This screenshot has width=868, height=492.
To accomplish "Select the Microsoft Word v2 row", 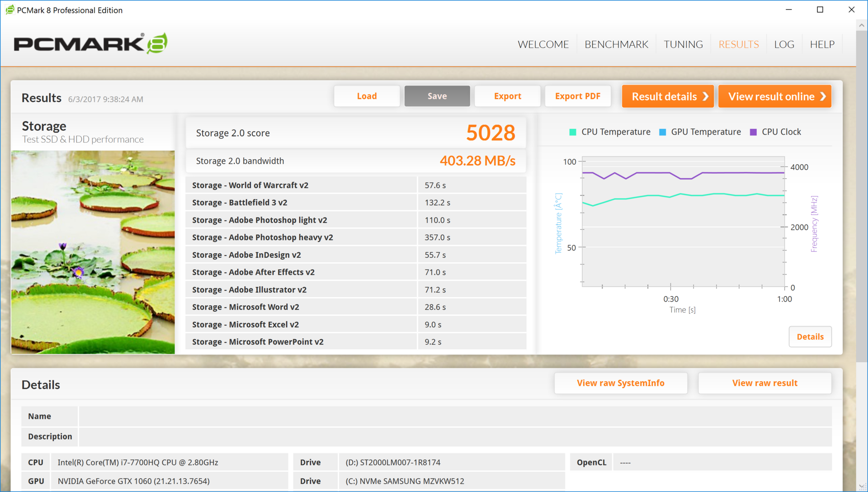I will 356,307.
